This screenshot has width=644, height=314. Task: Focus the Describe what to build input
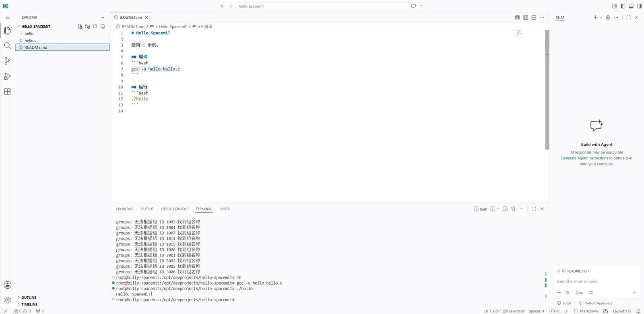[597, 281]
